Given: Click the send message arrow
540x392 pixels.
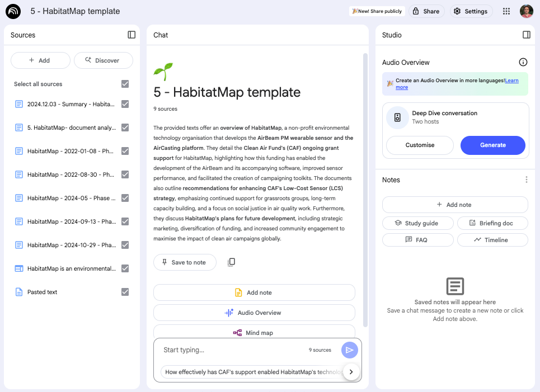Looking at the screenshot, I should [350, 350].
